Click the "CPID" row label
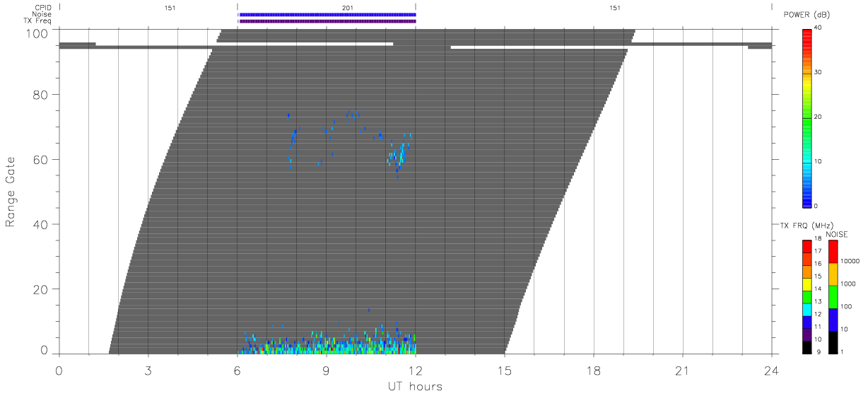Screen dimensions: 868x401 click(x=42, y=8)
